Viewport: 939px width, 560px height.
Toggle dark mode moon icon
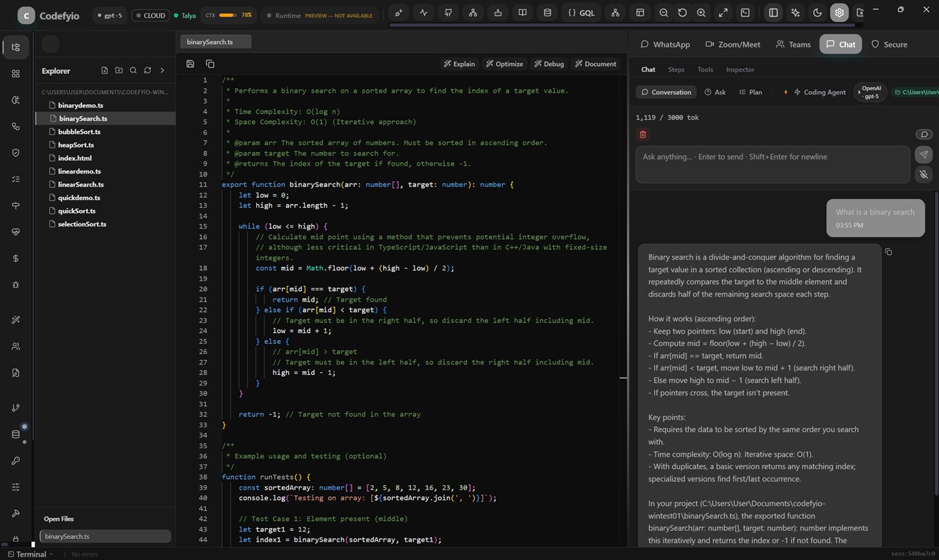(817, 13)
